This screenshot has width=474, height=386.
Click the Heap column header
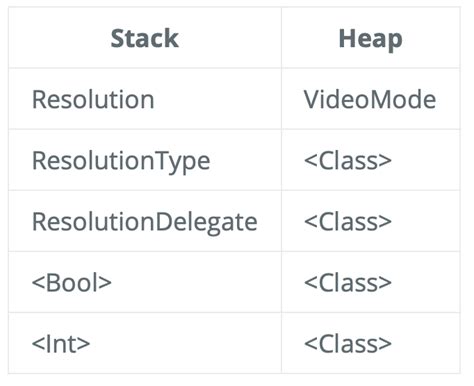click(x=371, y=38)
